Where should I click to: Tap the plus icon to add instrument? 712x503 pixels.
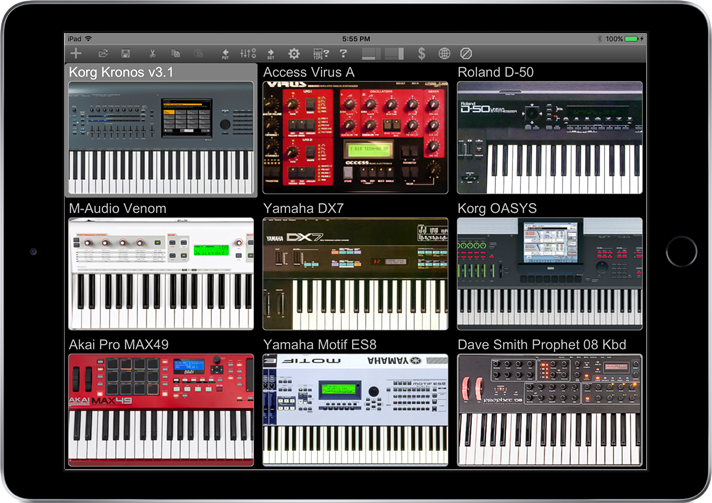click(77, 53)
